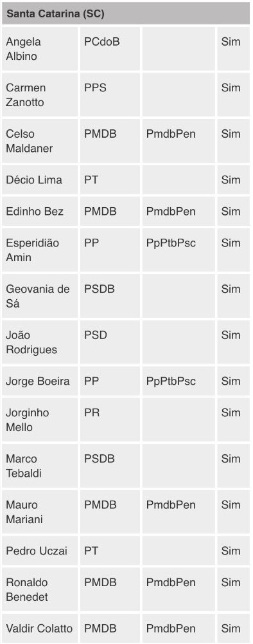Select PSD party in João Rodrigues row
This screenshot has width=253, height=644.
(x=96, y=335)
